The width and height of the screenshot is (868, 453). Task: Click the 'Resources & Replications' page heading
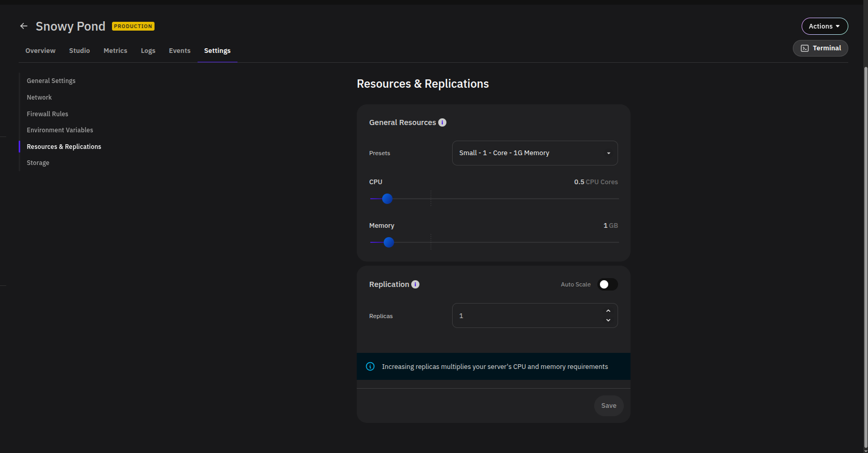[423, 84]
